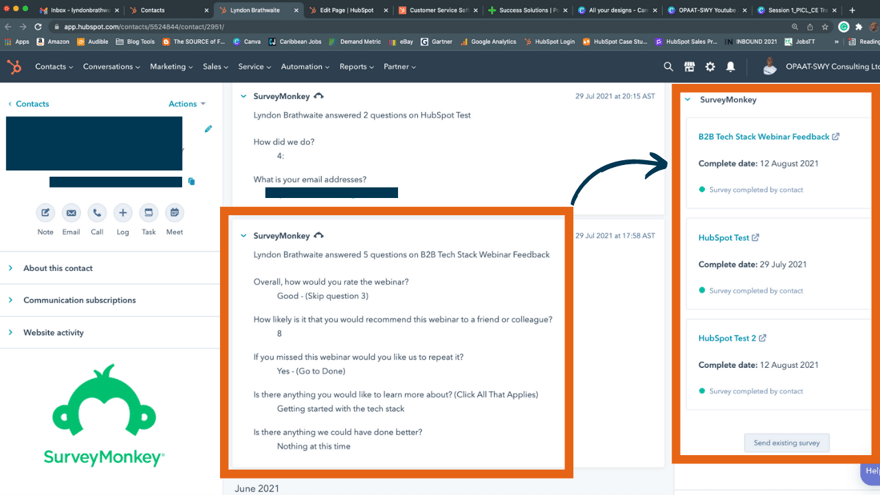This screenshot has width=880, height=495.
Task: Open external link icon beside HubSpot Test
Action: click(755, 237)
